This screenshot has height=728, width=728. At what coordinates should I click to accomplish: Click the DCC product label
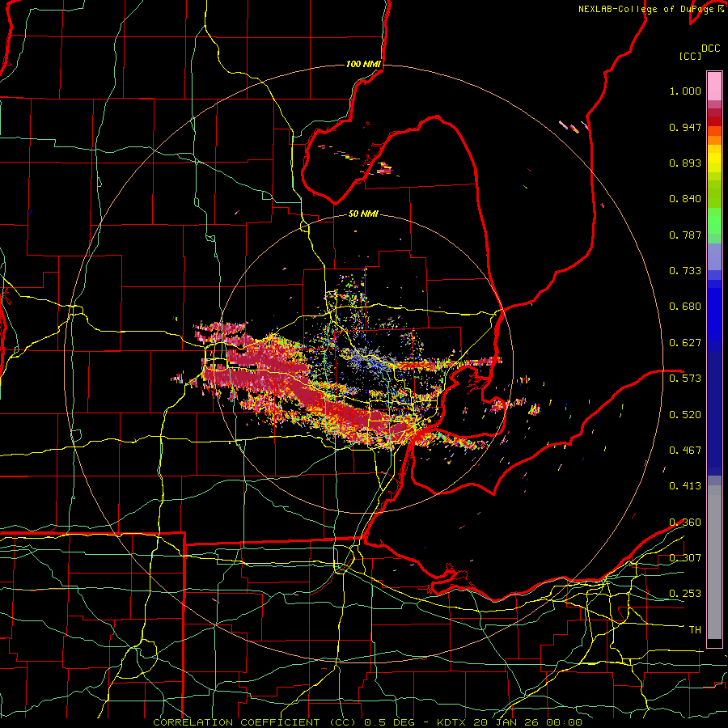click(x=710, y=49)
